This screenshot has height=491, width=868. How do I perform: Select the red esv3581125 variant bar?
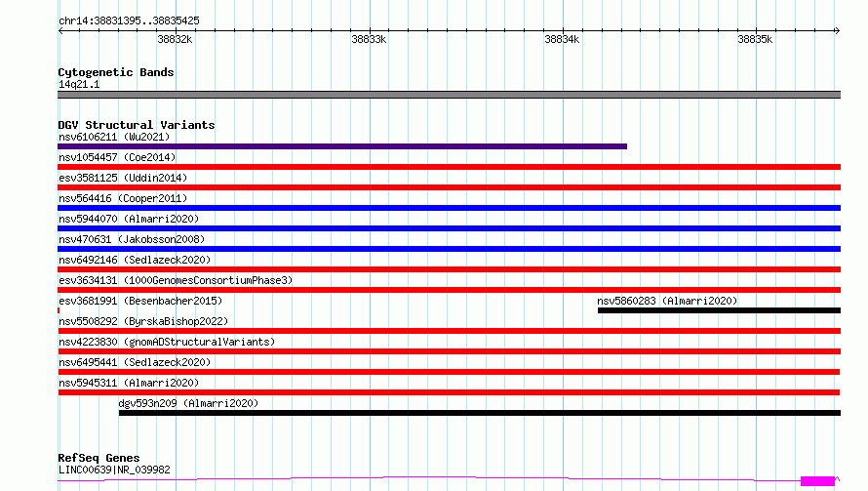449,187
